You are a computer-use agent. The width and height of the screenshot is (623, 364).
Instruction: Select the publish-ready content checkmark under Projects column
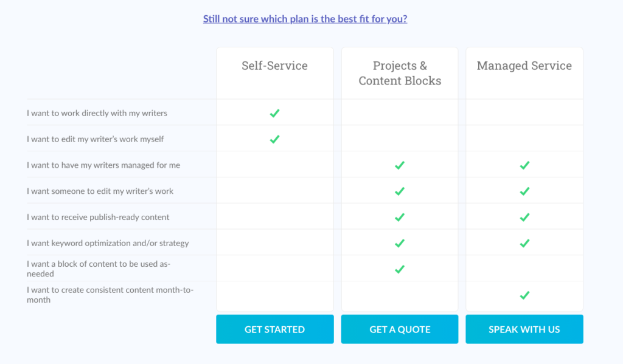click(399, 217)
